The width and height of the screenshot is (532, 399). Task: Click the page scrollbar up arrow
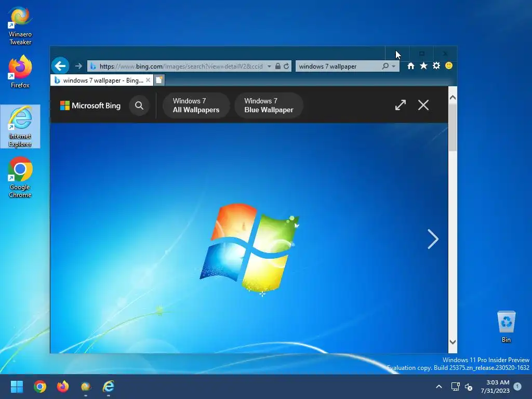453,98
